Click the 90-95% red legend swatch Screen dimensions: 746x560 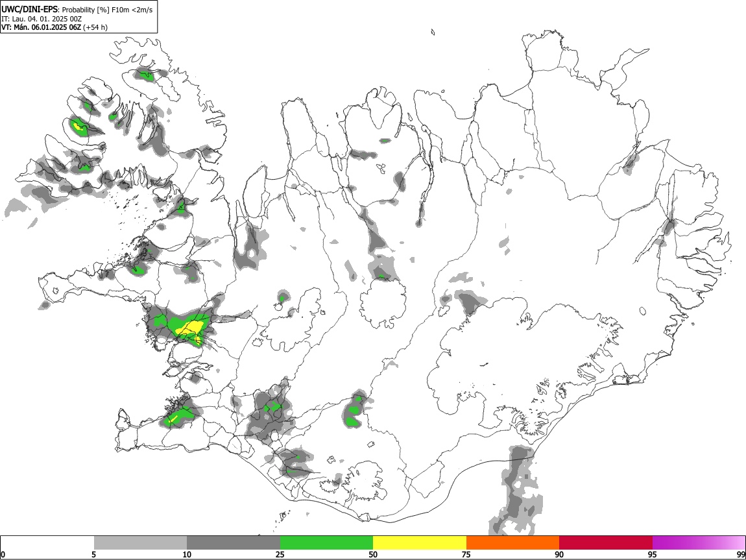pyautogui.click(x=606, y=542)
